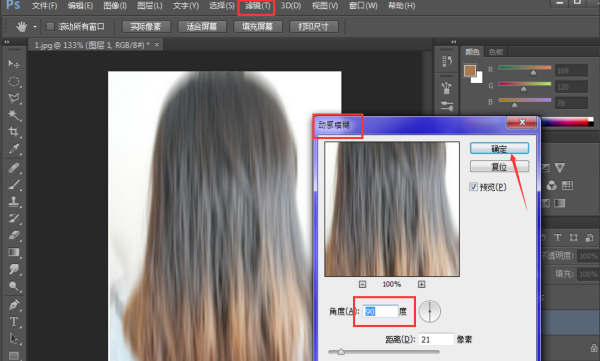
Task: Open the 文字(Y) menu
Action: (x=186, y=6)
